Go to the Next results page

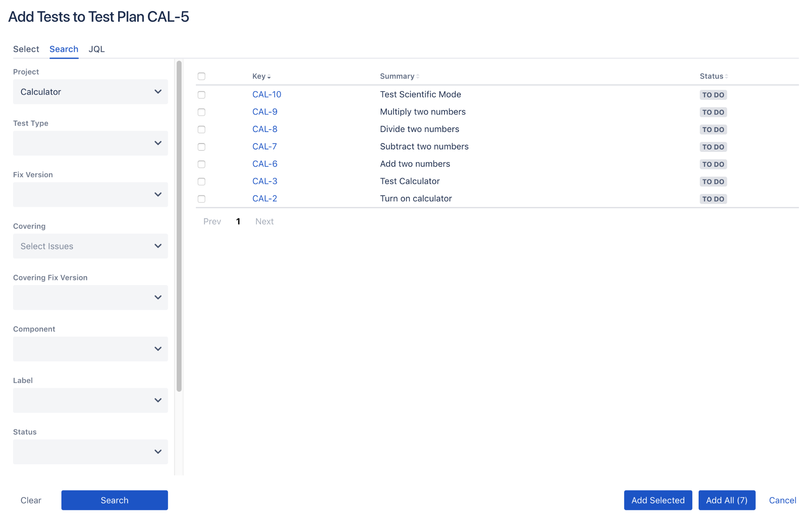click(264, 222)
